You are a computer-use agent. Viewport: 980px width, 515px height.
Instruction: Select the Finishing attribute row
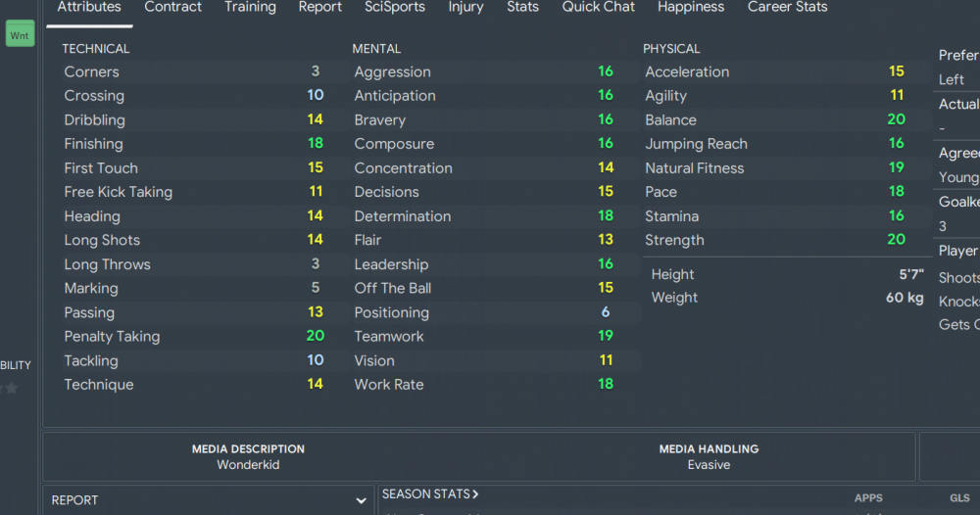point(194,144)
